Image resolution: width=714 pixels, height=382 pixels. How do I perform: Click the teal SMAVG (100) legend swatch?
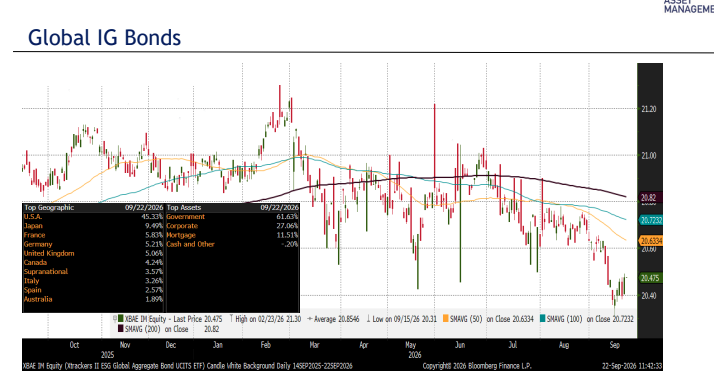[543, 319]
